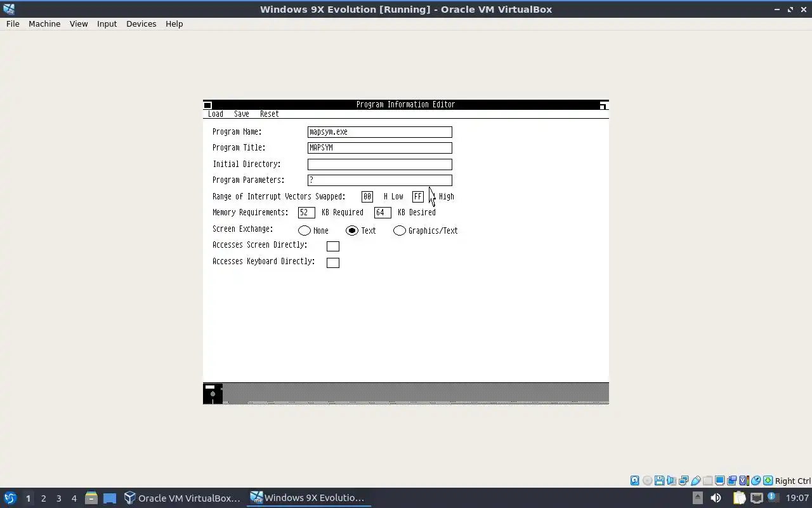Switch to workspace 4
Image resolution: width=812 pixels, height=508 pixels.
click(74, 498)
